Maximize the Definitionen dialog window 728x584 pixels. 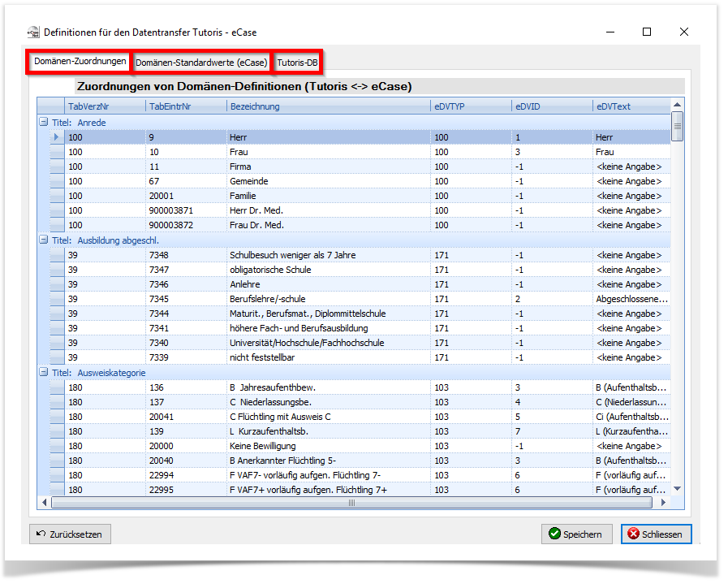point(647,32)
